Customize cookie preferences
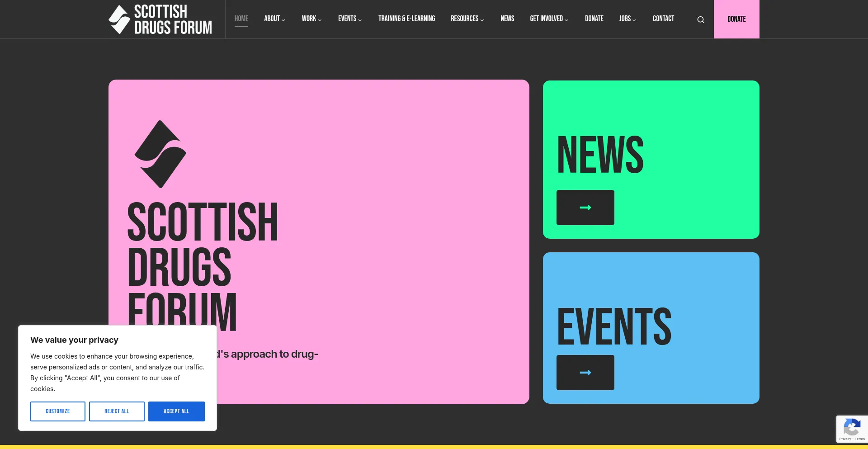 click(58, 411)
